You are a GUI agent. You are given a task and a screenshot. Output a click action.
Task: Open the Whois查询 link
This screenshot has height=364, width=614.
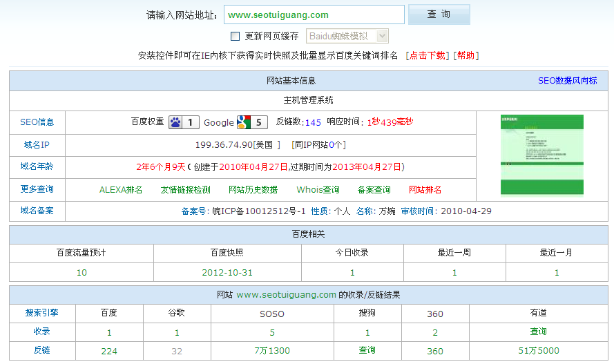318,189
